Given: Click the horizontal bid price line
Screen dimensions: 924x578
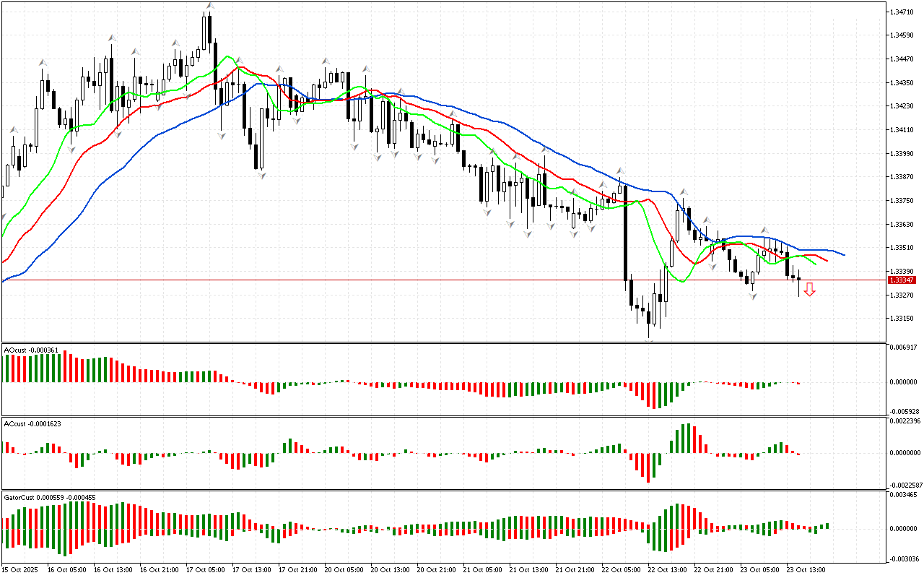Looking at the screenshot, I should coord(433,280).
